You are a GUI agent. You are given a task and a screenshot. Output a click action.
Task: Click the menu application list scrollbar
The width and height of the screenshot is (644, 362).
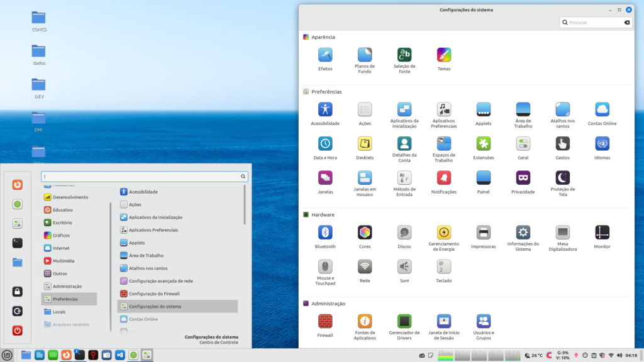pyautogui.click(x=245, y=204)
